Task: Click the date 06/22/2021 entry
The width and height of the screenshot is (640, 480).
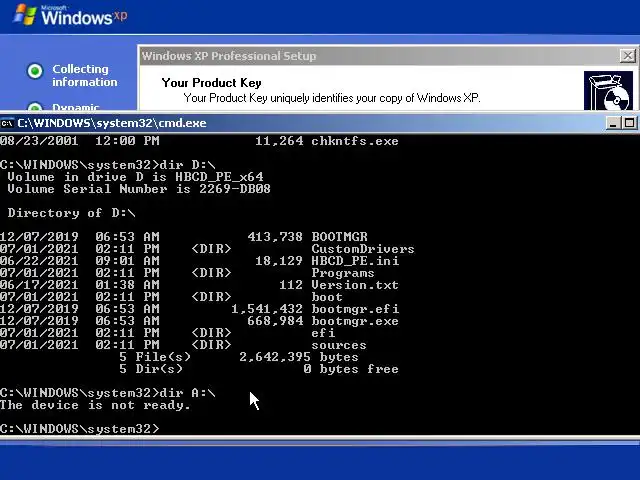Action: tap(39, 261)
